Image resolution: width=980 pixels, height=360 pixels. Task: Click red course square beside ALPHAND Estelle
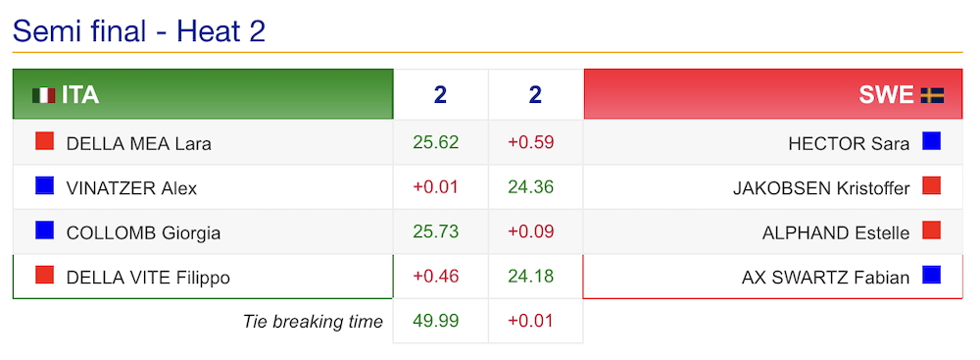931,230
